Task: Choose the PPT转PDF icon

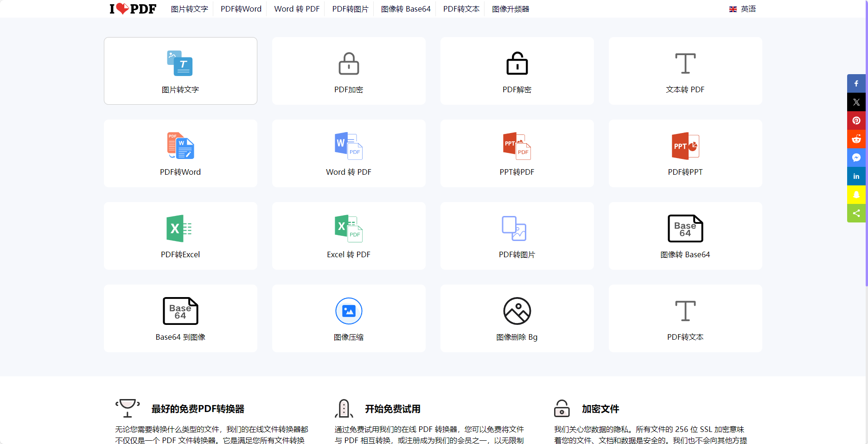Action: coord(517,146)
